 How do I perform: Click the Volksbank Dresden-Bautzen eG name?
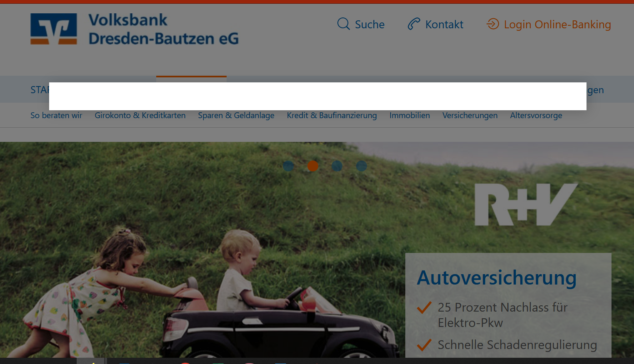pos(163,29)
